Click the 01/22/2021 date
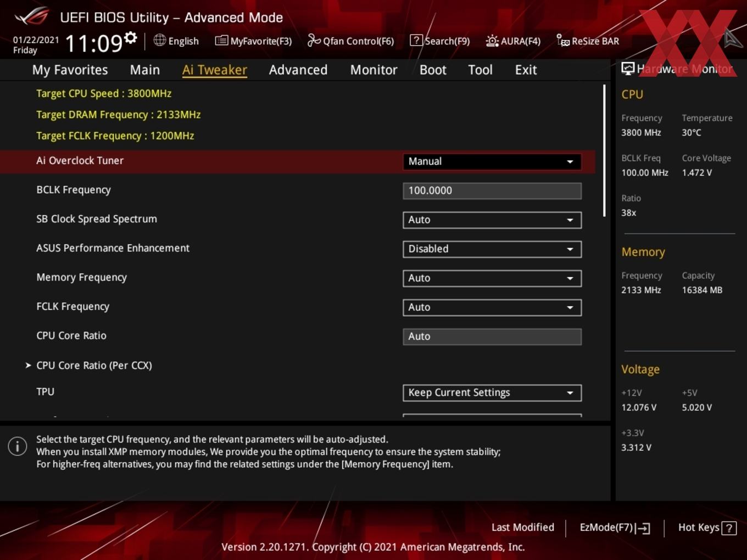The image size is (747, 560). (36, 40)
